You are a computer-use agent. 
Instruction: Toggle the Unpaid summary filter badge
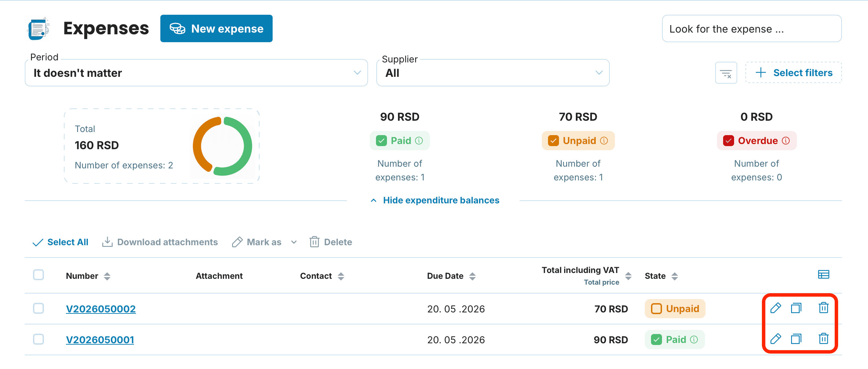tap(578, 141)
